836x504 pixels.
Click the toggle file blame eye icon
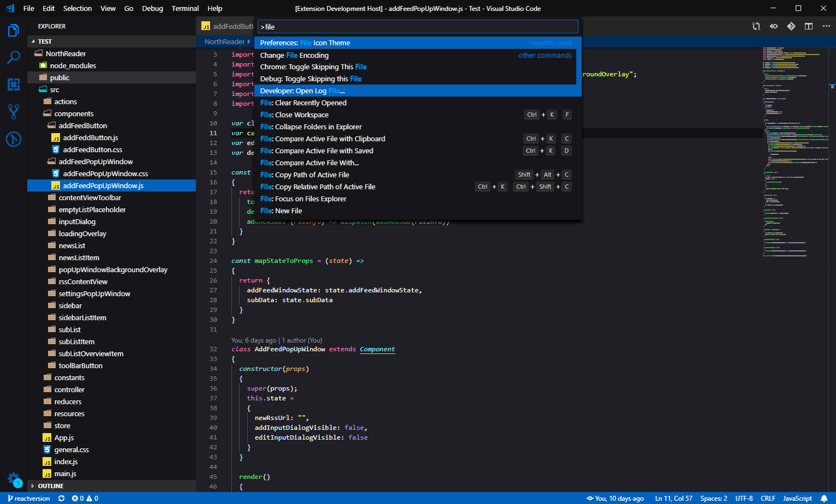(x=774, y=26)
